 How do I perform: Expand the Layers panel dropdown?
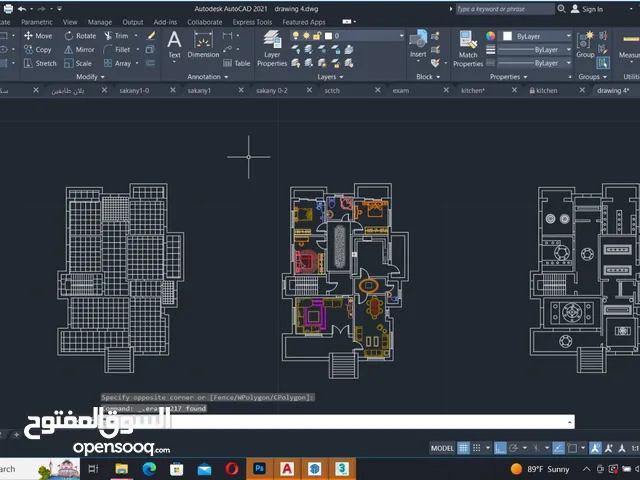coord(330,77)
